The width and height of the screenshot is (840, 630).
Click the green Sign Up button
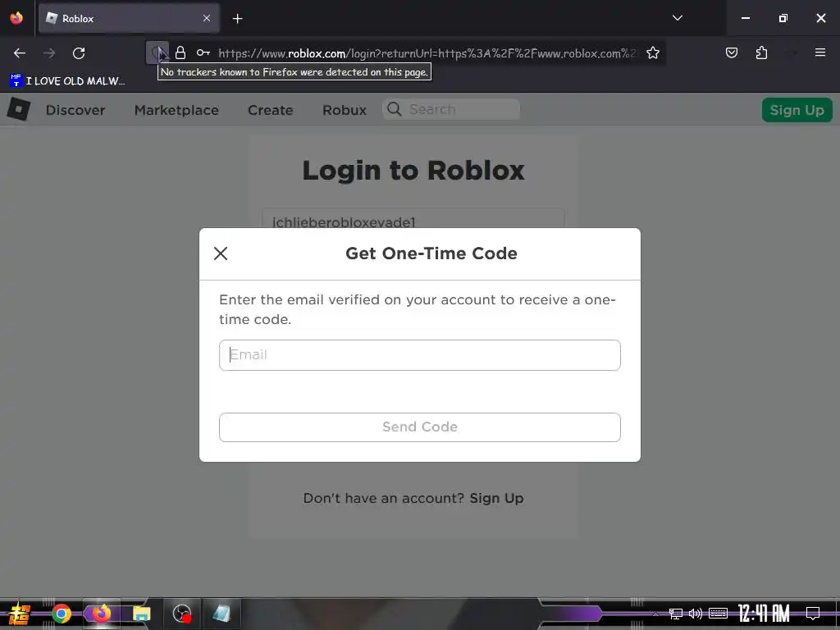tap(797, 110)
